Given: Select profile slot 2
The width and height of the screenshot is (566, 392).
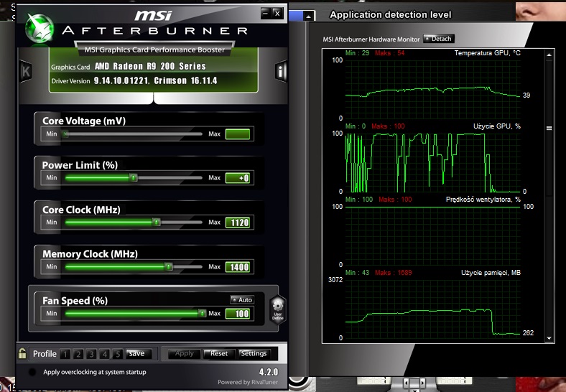Looking at the screenshot, I should (x=78, y=354).
